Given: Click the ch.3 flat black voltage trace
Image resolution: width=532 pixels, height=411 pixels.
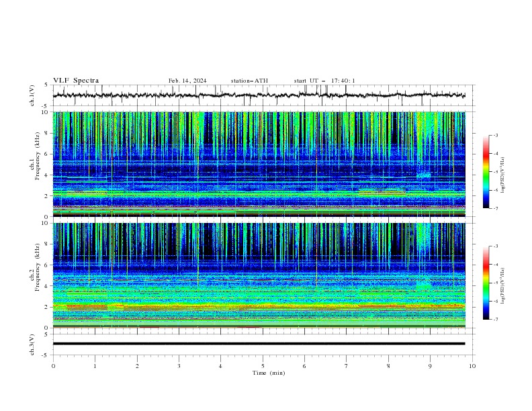Looking at the screenshot, I should pyautogui.click(x=259, y=344).
